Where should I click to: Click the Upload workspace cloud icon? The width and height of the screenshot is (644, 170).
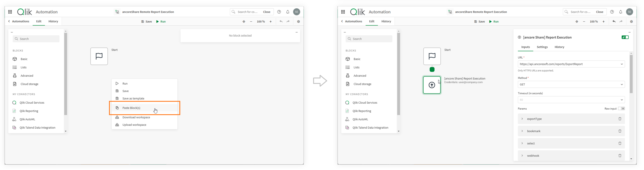click(x=117, y=125)
